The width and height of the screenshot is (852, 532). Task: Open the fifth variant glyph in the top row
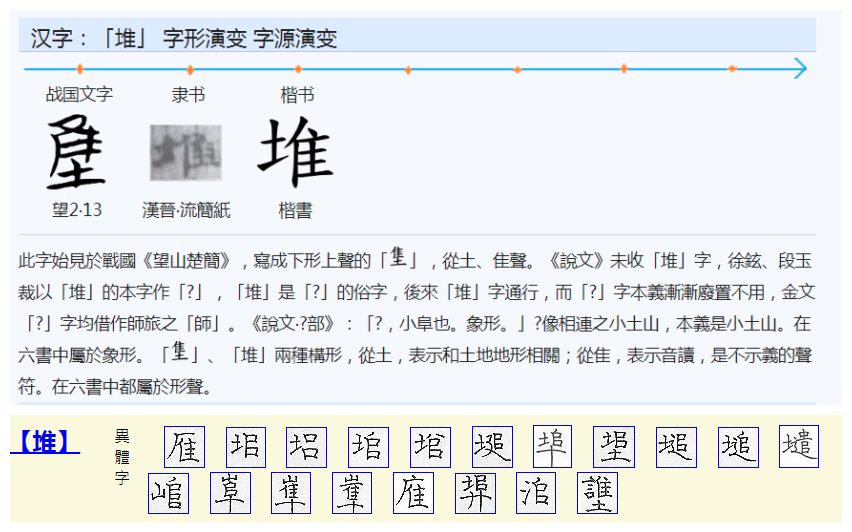[x=430, y=447]
